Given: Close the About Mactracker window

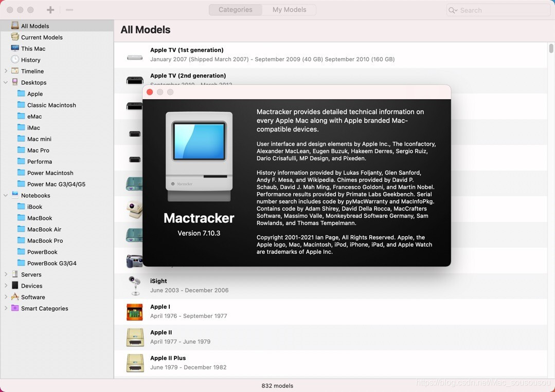Looking at the screenshot, I should pos(150,92).
